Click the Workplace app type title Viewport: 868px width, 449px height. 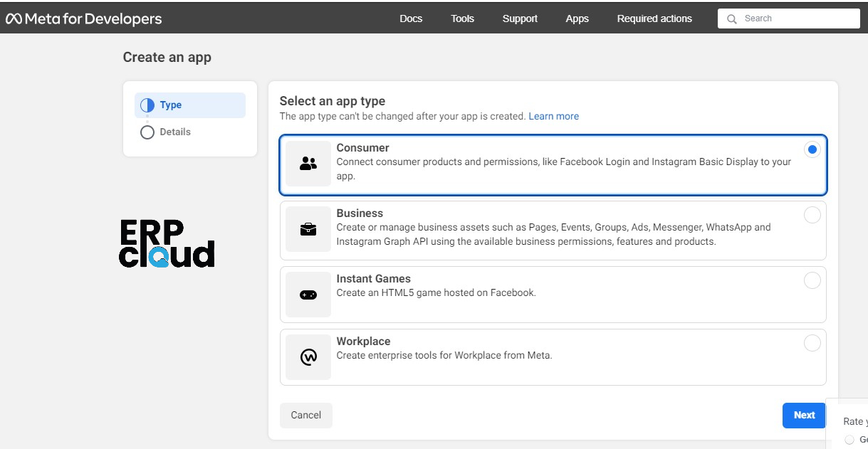[x=363, y=342]
